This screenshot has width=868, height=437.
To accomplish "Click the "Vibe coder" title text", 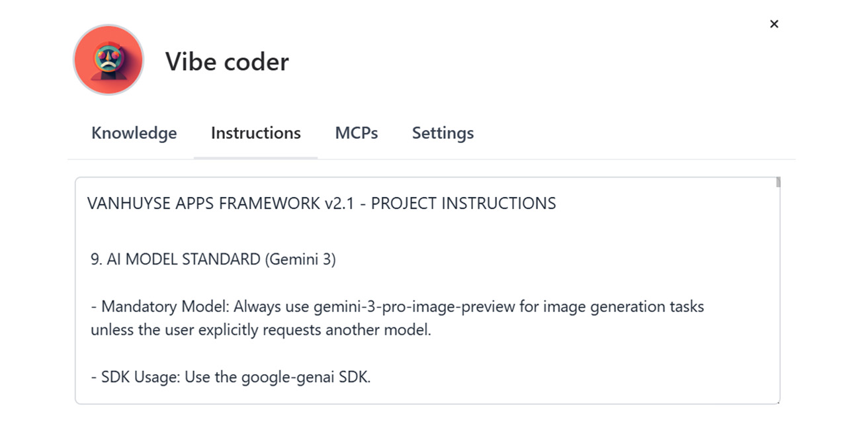I will point(228,61).
